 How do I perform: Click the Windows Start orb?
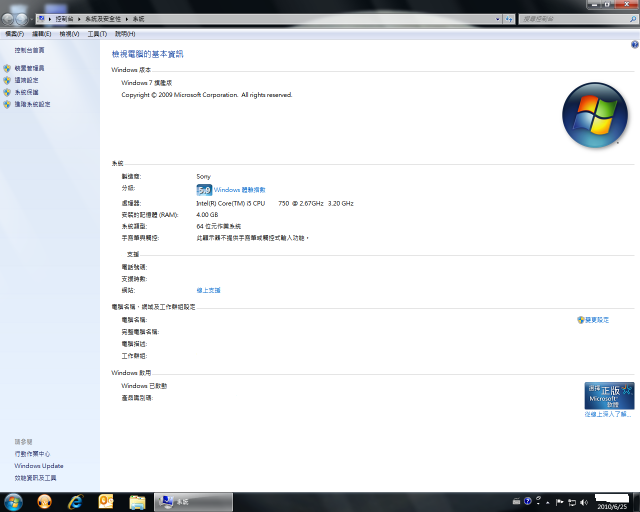point(13,502)
